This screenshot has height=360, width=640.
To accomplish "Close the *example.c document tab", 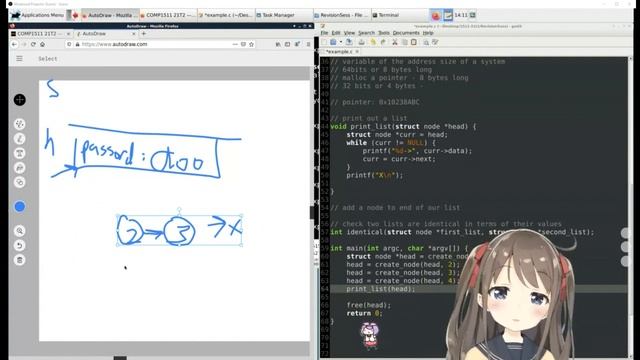I will pos(357,52).
